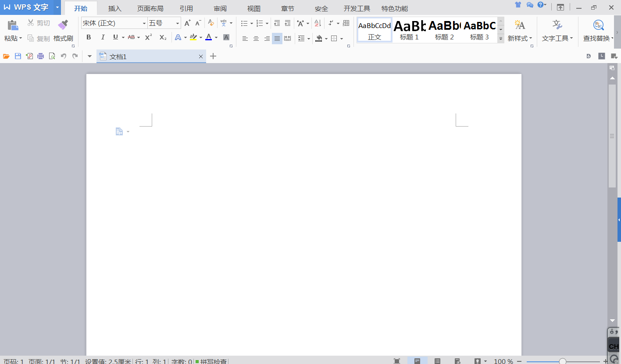Decrease paragraph indent
This screenshot has height=364, width=621.
[277, 23]
